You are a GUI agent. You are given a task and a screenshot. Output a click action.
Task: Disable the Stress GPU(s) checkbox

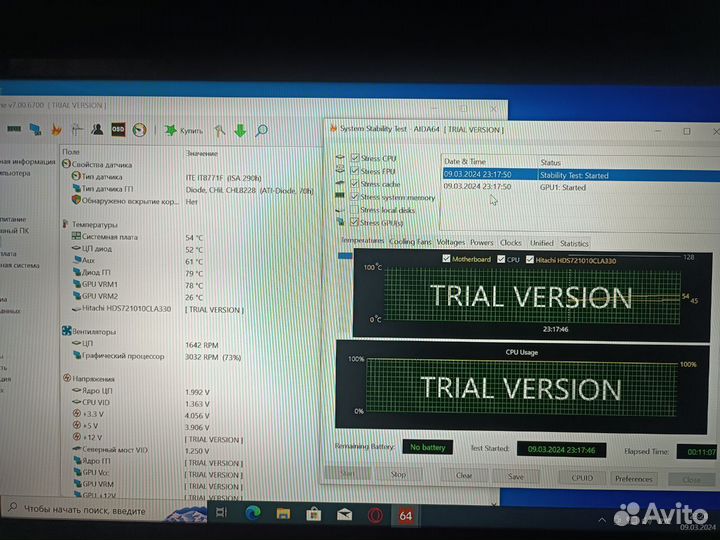pyautogui.click(x=355, y=222)
